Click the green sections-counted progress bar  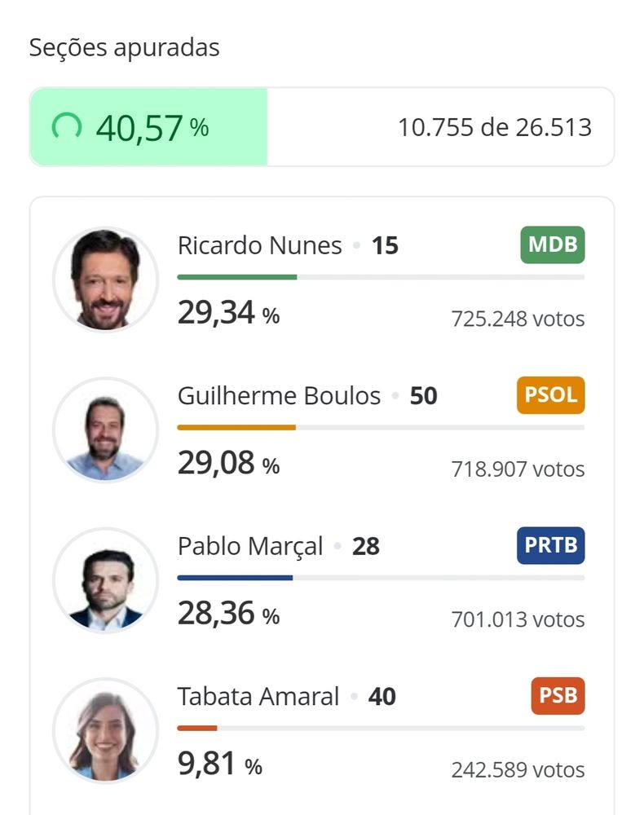148,127
